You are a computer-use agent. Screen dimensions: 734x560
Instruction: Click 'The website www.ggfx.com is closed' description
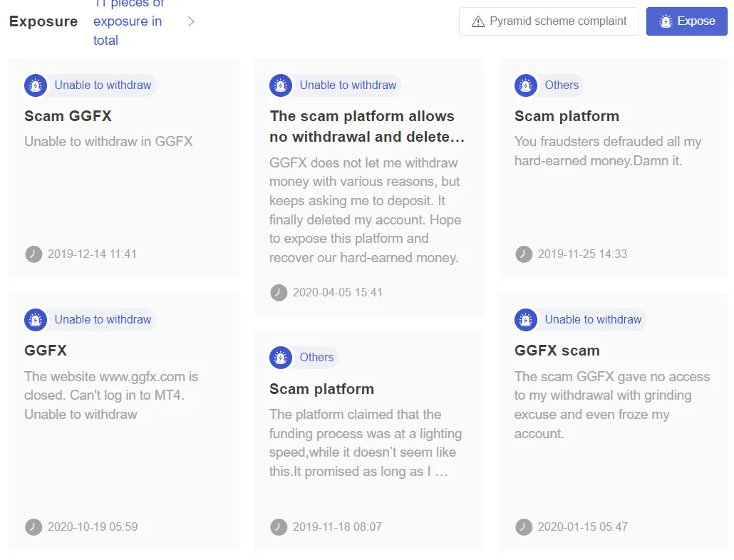(x=111, y=395)
